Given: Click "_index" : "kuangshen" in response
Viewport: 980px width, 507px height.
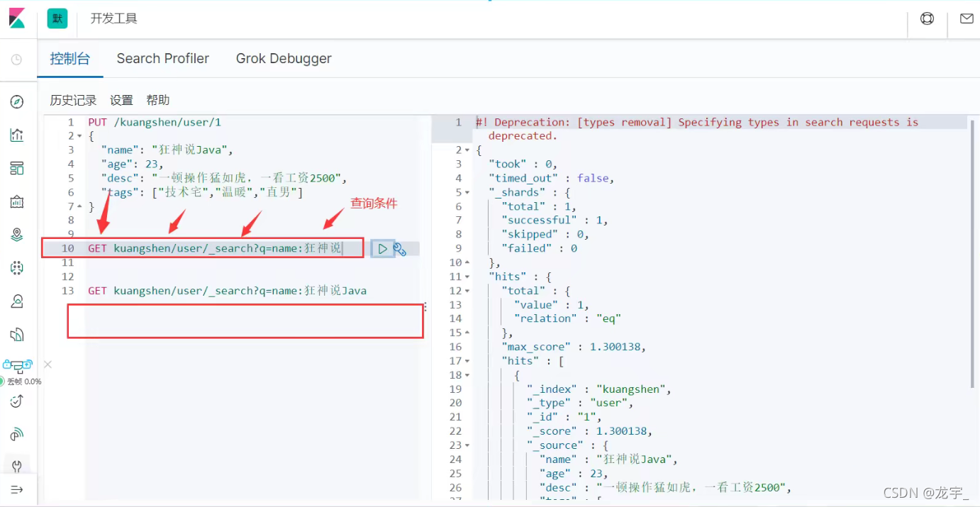Looking at the screenshot, I should (598, 389).
